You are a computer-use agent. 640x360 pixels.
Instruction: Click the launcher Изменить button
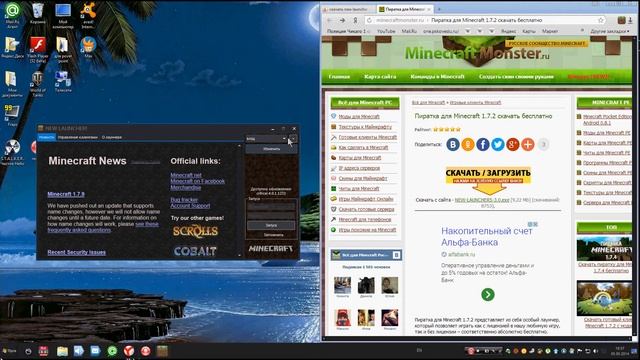coord(271,149)
